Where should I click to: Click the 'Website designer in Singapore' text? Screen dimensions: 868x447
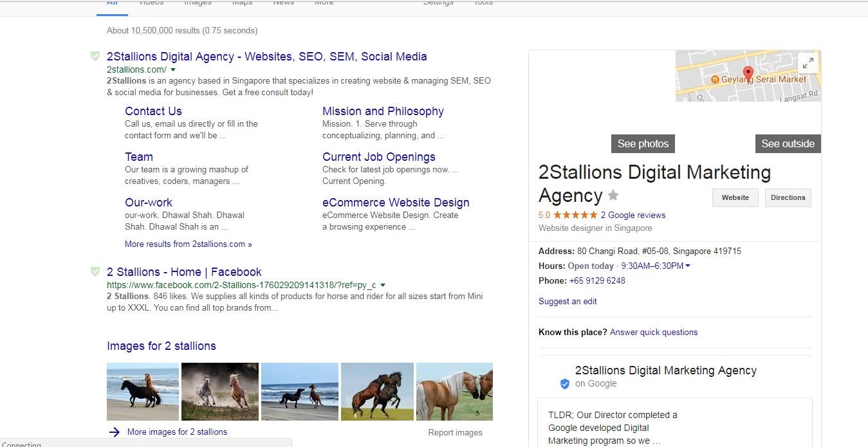(595, 228)
